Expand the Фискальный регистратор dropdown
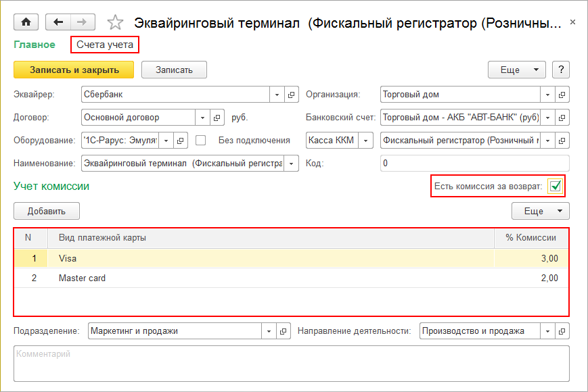The height and width of the screenshot is (392, 588). pos(547,141)
